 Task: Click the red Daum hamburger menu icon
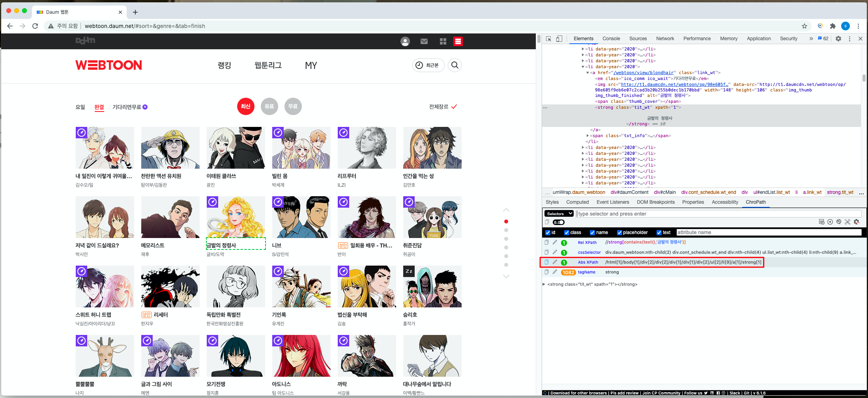(458, 41)
